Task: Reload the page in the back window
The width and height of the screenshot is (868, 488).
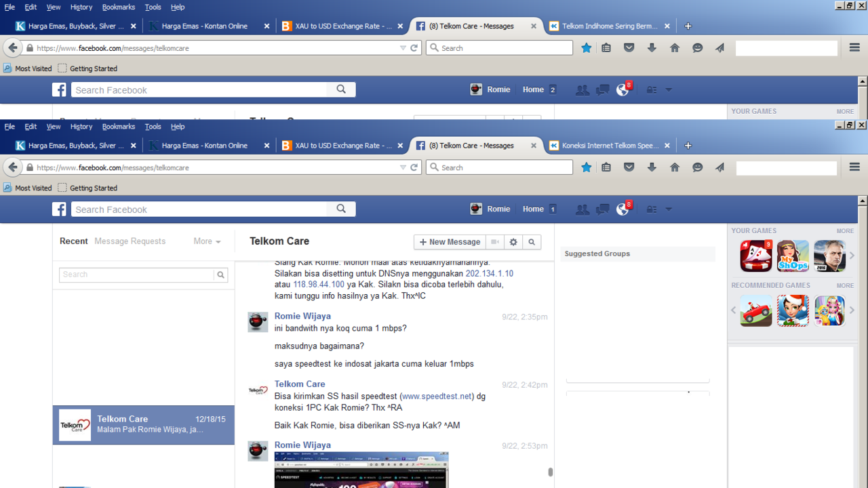Action: tap(414, 48)
